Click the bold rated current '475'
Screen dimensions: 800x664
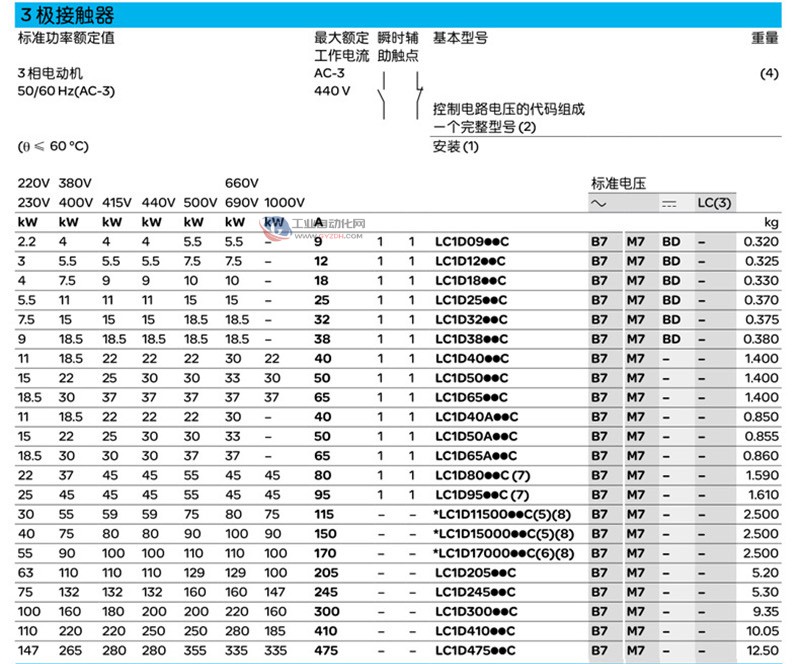tap(326, 651)
